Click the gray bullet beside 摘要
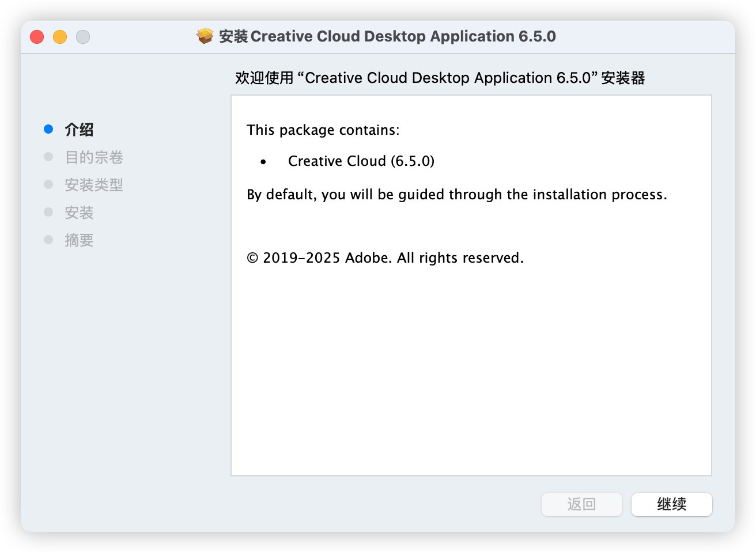Image resolution: width=756 pixels, height=553 pixels. [48, 240]
